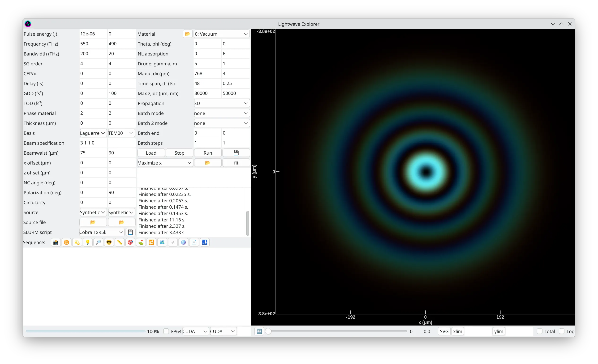Image resolution: width=598 pixels, height=364 pixels.
Task: Click the floppy disk save icon beside Run
Action: (236, 153)
